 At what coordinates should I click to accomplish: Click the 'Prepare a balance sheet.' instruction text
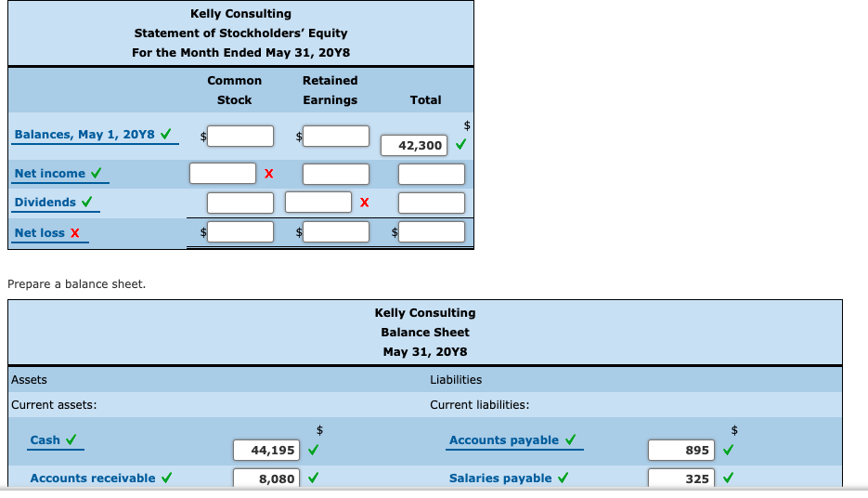76,284
